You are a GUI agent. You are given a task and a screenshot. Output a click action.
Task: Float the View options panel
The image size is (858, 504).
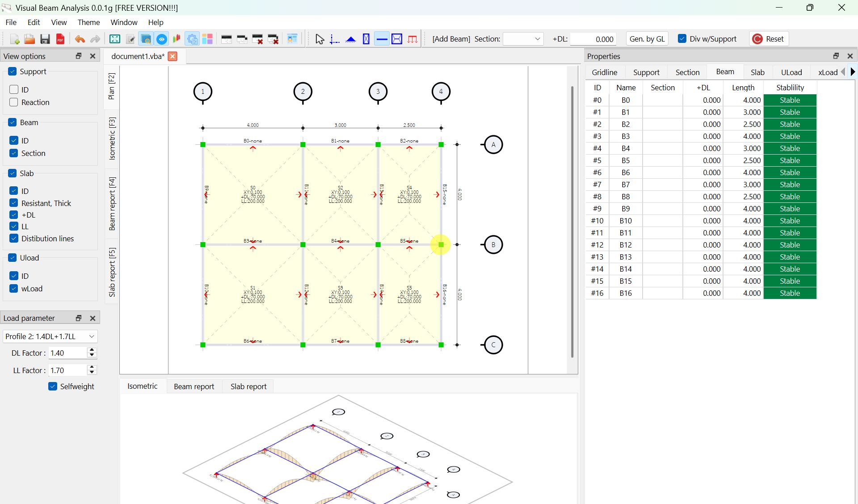click(x=79, y=56)
